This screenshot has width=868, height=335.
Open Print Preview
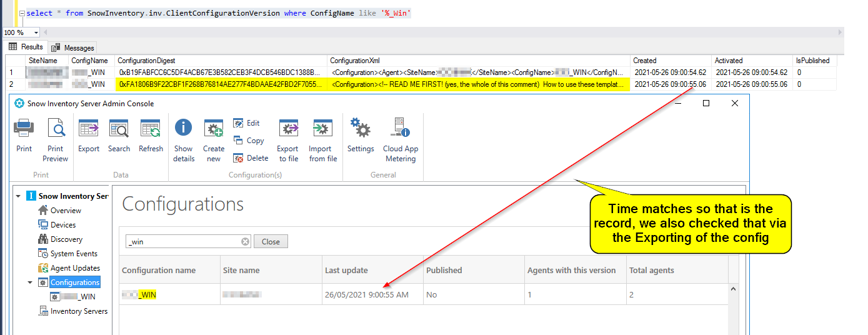click(x=56, y=141)
